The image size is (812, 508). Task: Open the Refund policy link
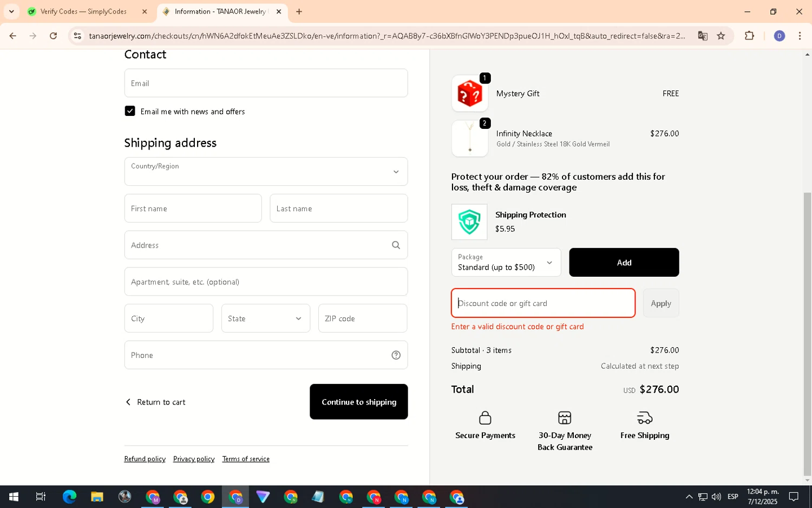point(145,459)
